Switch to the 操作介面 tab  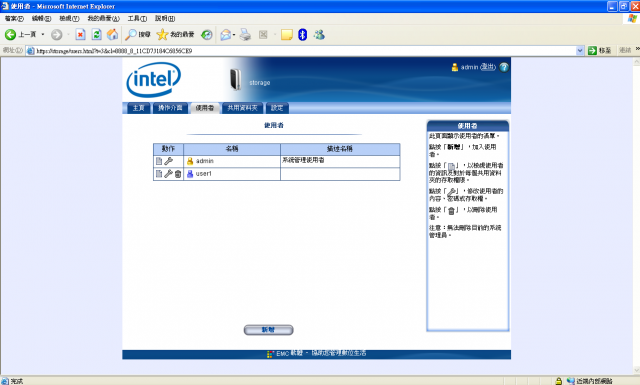[x=171, y=108]
